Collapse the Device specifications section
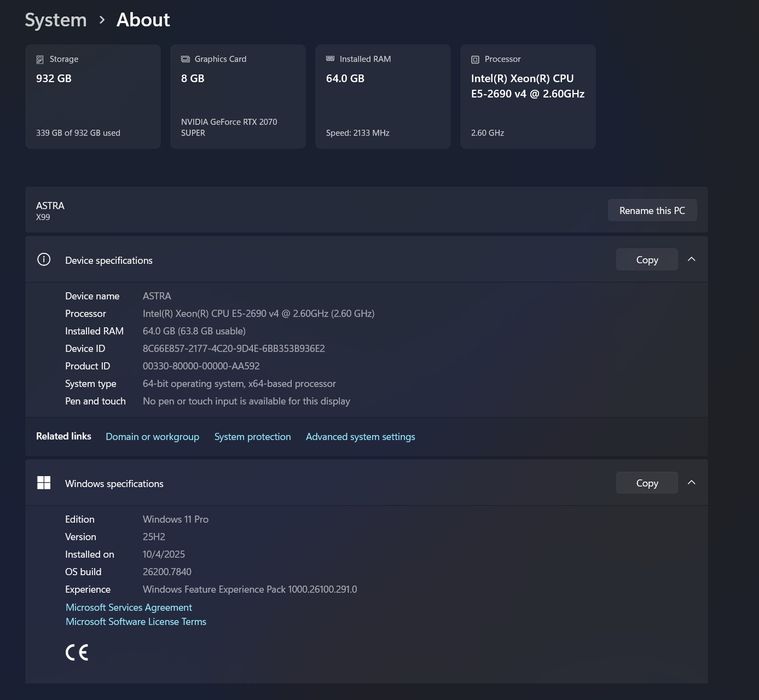 pos(692,259)
